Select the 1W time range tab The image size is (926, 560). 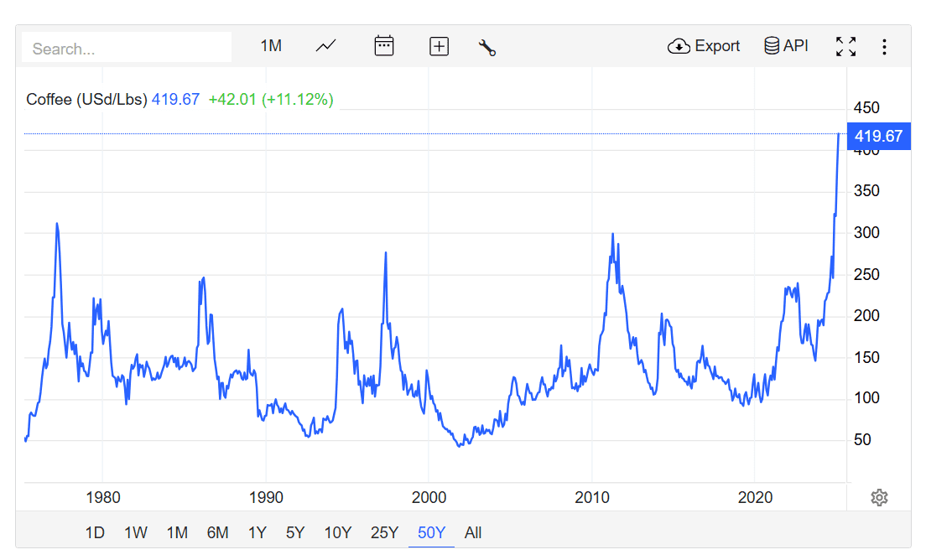pos(135,533)
